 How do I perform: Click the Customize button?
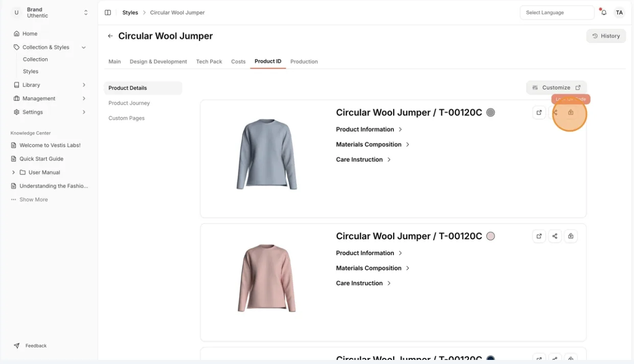(x=556, y=87)
